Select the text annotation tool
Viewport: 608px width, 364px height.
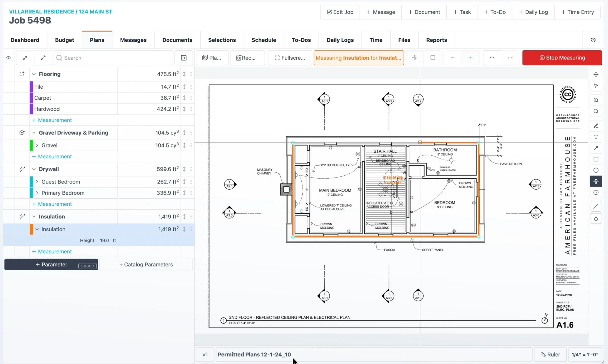pos(596,137)
